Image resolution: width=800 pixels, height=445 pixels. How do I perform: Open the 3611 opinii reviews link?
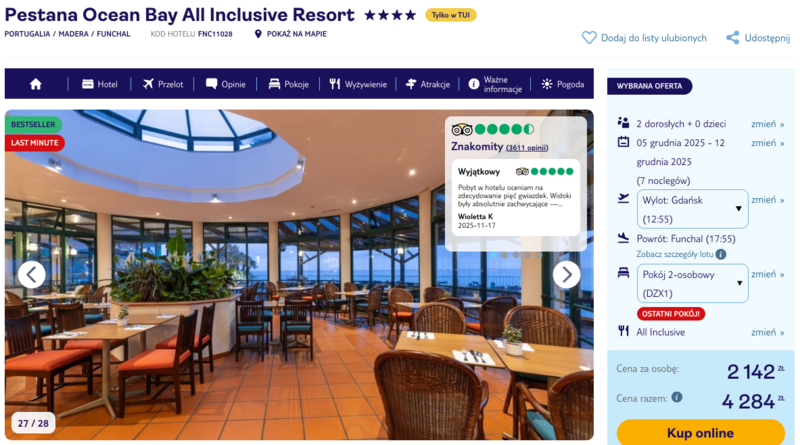527,148
